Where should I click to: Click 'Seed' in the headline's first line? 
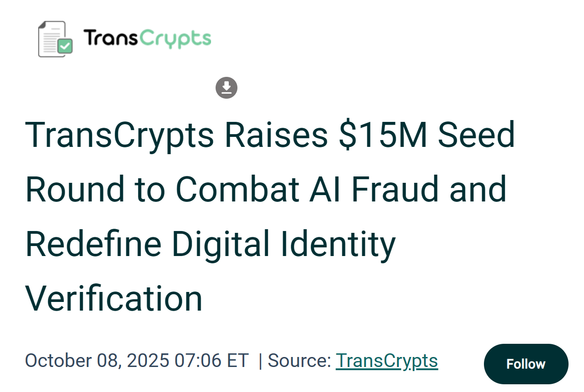475,135
